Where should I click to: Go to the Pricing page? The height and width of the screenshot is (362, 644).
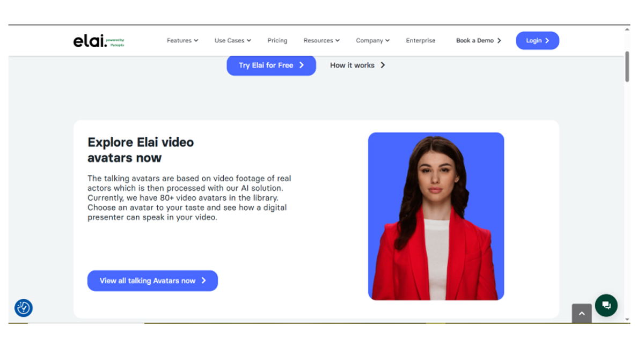coord(277,41)
